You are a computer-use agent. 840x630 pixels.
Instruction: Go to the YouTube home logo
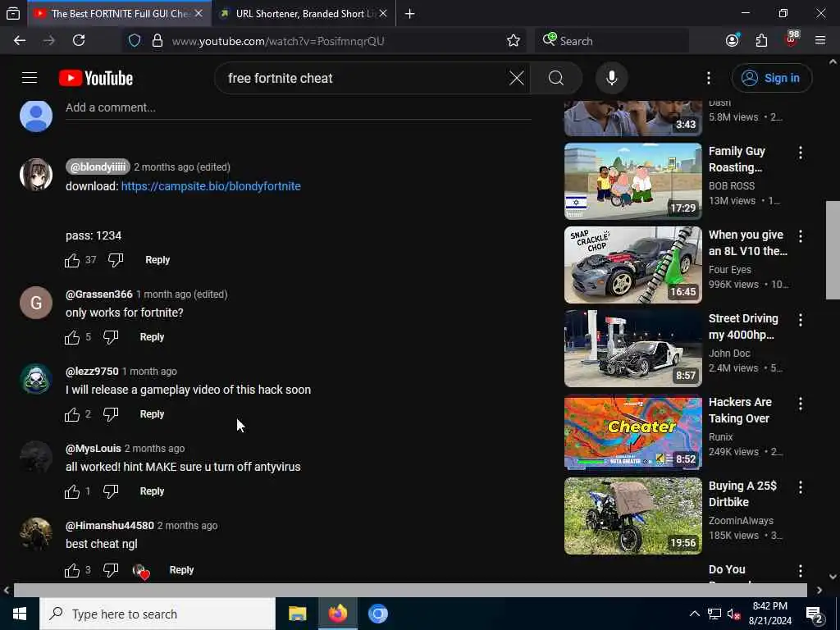click(96, 78)
